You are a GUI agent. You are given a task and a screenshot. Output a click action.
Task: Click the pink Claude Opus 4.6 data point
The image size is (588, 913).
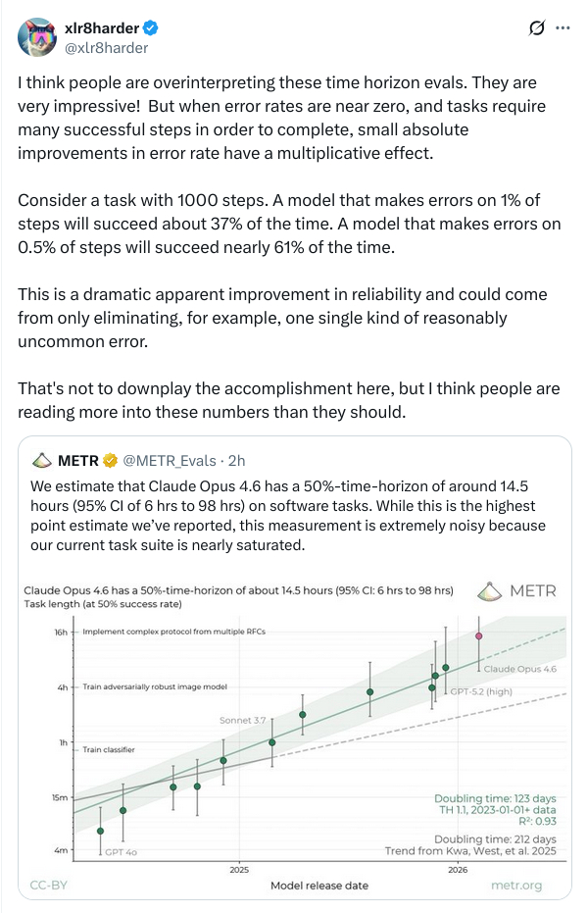479,635
